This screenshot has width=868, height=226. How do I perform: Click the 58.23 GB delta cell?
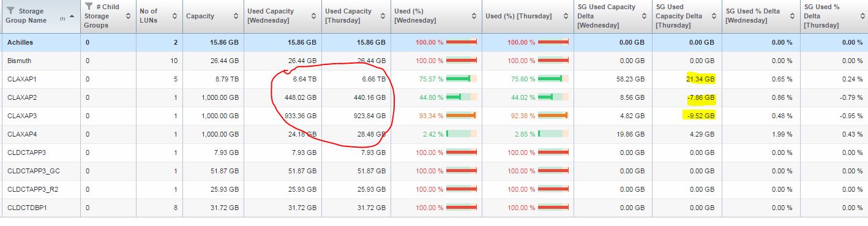tap(630, 80)
